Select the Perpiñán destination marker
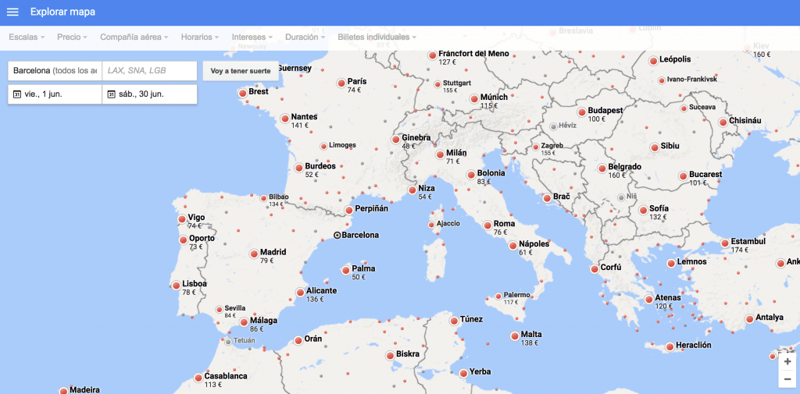Screen dimensions: 800x394 click(x=349, y=210)
